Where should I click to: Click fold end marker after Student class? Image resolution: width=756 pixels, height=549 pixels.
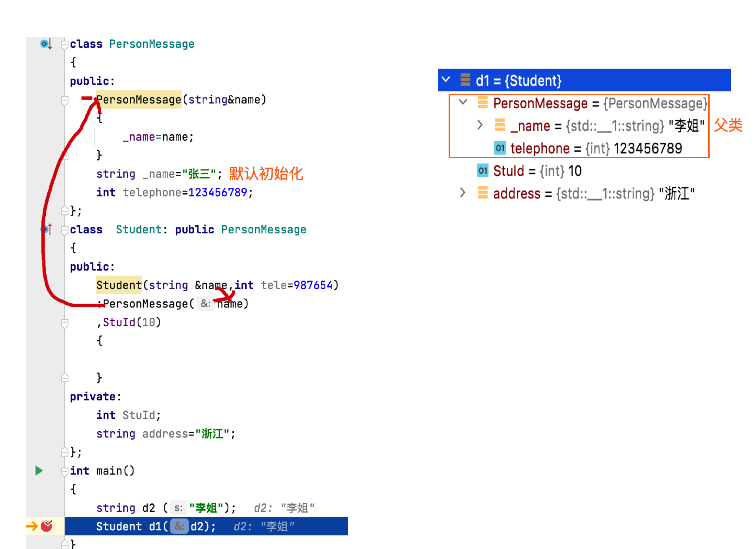coord(64,452)
